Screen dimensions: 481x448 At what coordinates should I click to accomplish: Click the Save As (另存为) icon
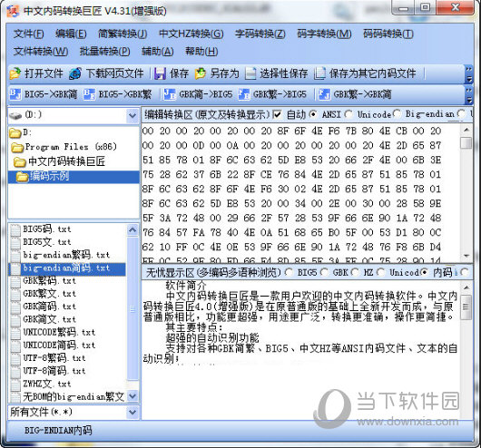(x=201, y=73)
